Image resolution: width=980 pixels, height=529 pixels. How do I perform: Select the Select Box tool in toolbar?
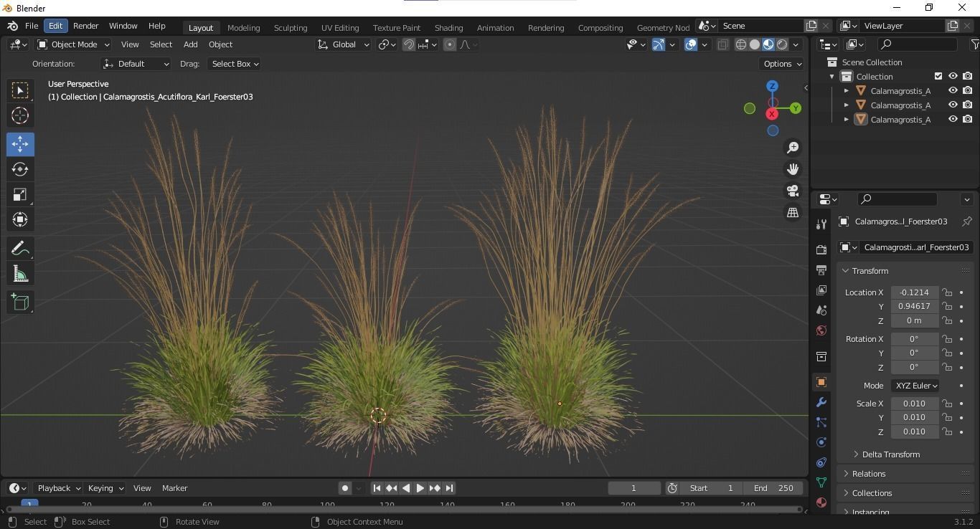point(20,90)
